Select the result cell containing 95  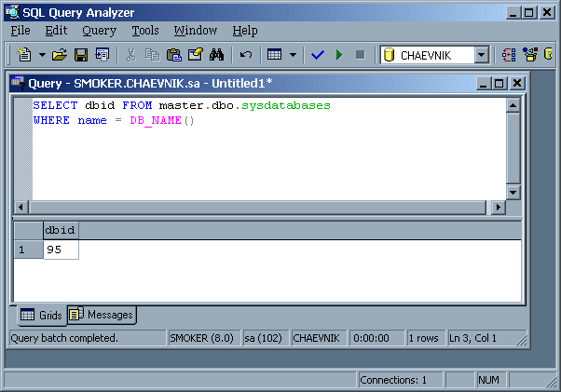(61, 250)
